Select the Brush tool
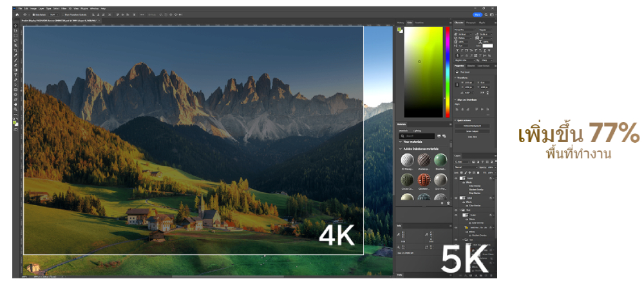Image resolution: width=644 pixels, height=281 pixels. (15, 60)
